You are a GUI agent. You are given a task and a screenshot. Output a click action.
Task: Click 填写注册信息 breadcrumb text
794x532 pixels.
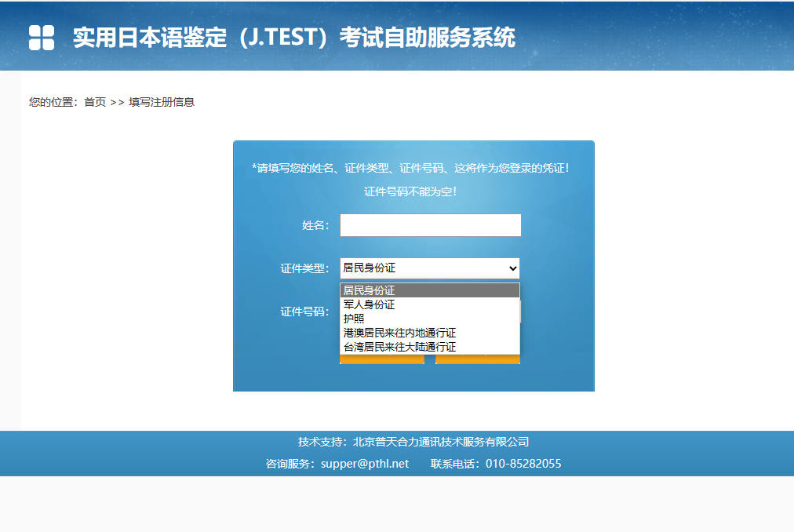(162, 102)
